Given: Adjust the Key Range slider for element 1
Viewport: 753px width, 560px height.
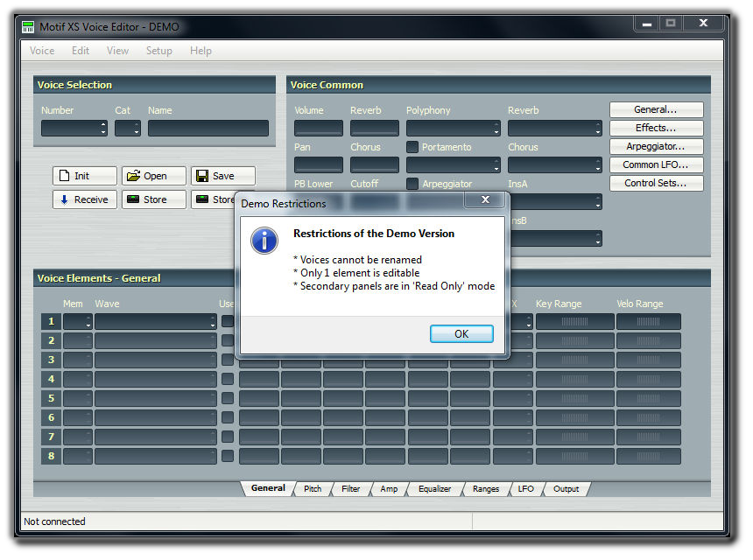Looking at the screenshot, I should [x=575, y=321].
